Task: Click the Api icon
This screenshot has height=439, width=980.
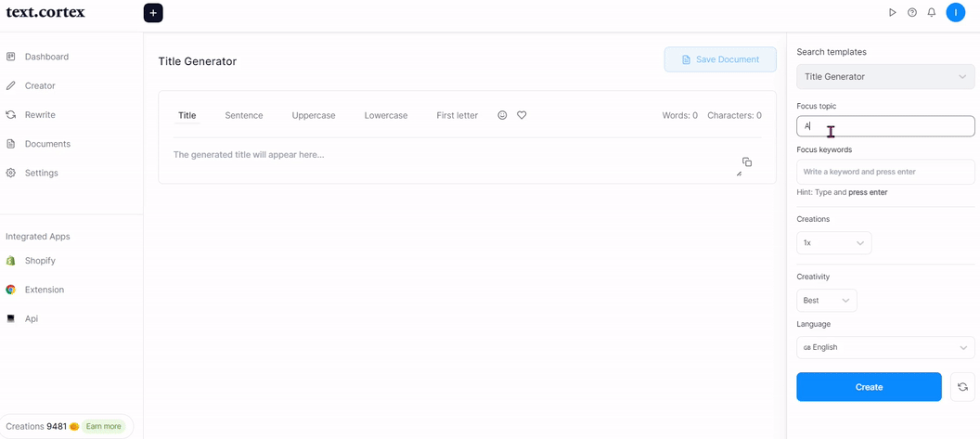Action: (10, 318)
